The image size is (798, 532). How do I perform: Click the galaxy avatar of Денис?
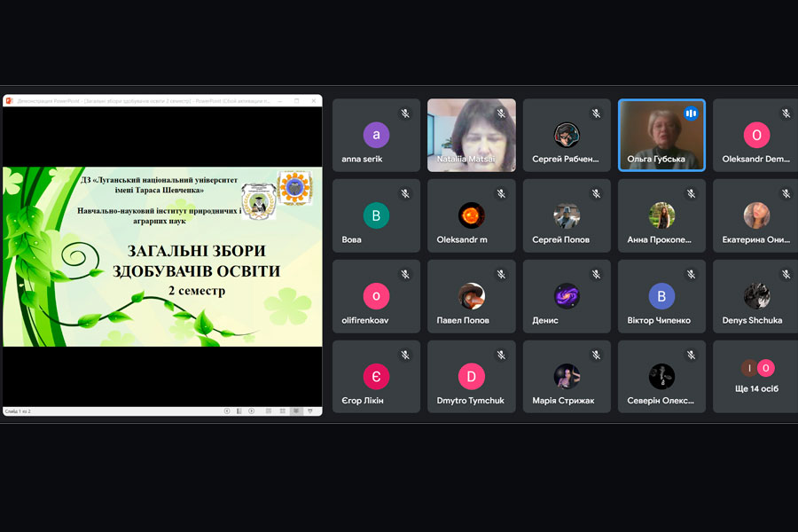point(567,296)
